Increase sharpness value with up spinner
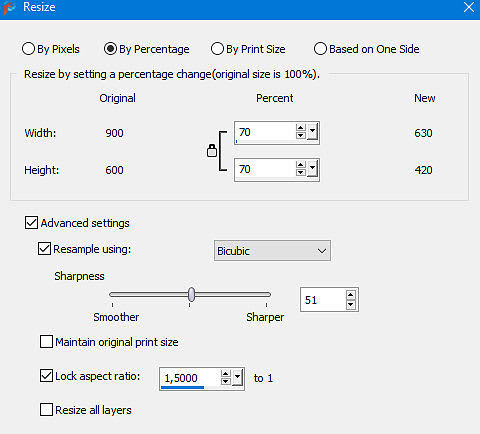The image size is (480, 434). click(x=351, y=295)
